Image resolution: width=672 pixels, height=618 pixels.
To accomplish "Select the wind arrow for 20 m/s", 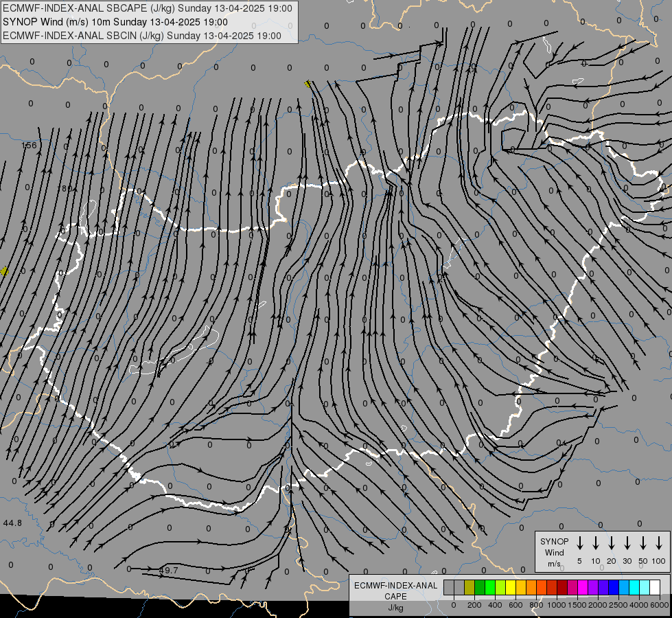I will pyautogui.click(x=611, y=543).
